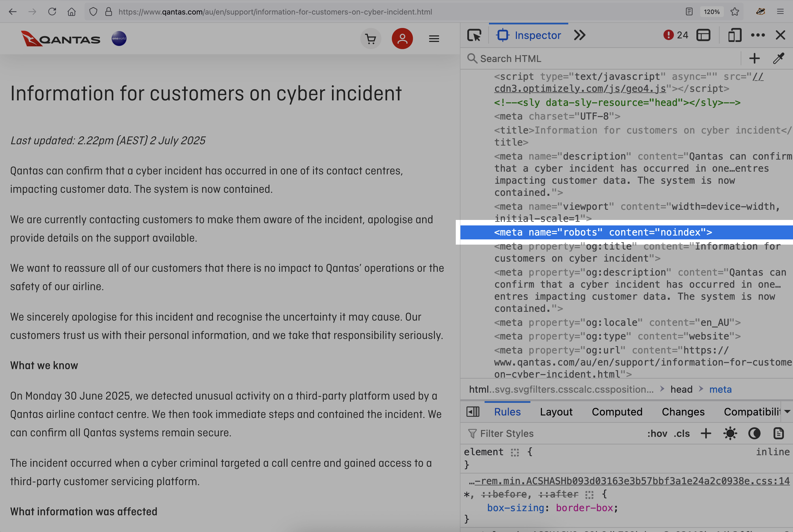Focus the Search HTML field
This screenshot has width=793, height=532.
[601, 59]
